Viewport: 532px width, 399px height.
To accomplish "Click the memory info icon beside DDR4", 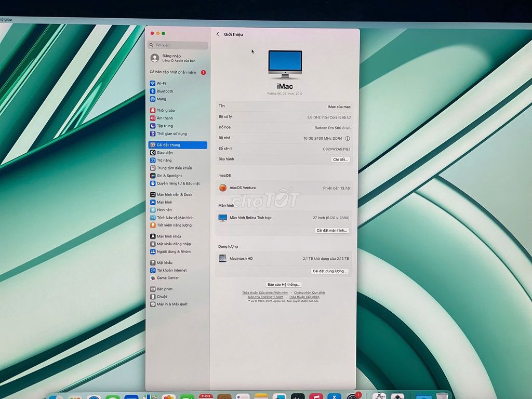I will tap(348, 138).
